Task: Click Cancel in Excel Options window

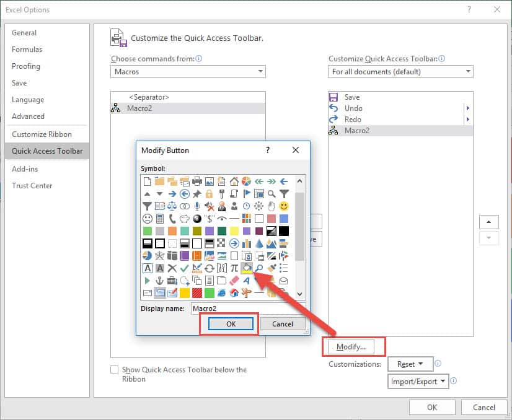Action: click(484, 407)
